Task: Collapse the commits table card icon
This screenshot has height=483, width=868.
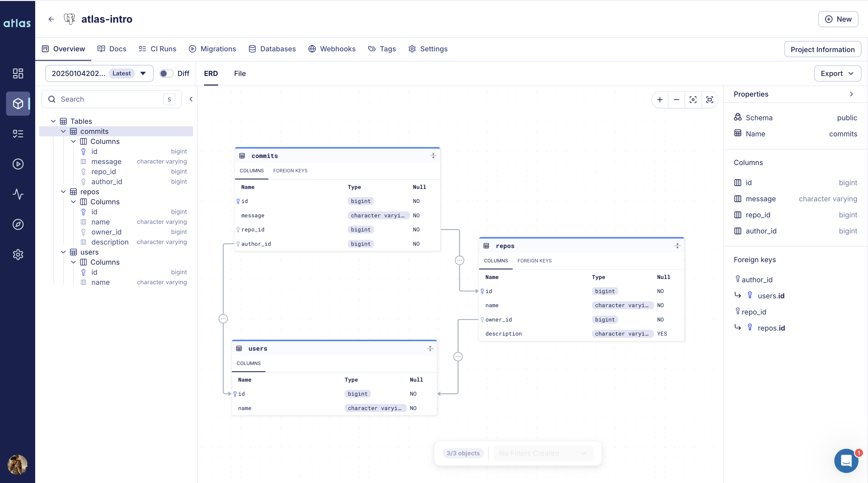Action: tap(433, 155)
